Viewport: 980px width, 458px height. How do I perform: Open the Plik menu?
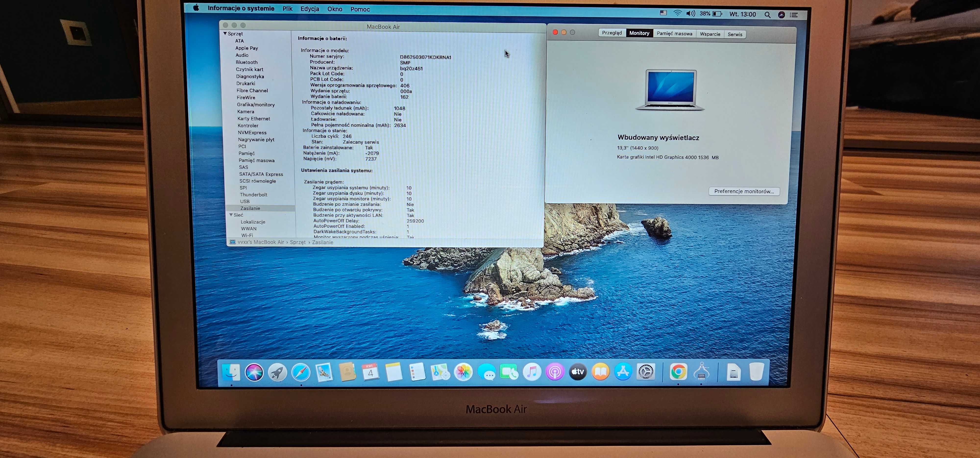tap(287, 9)
